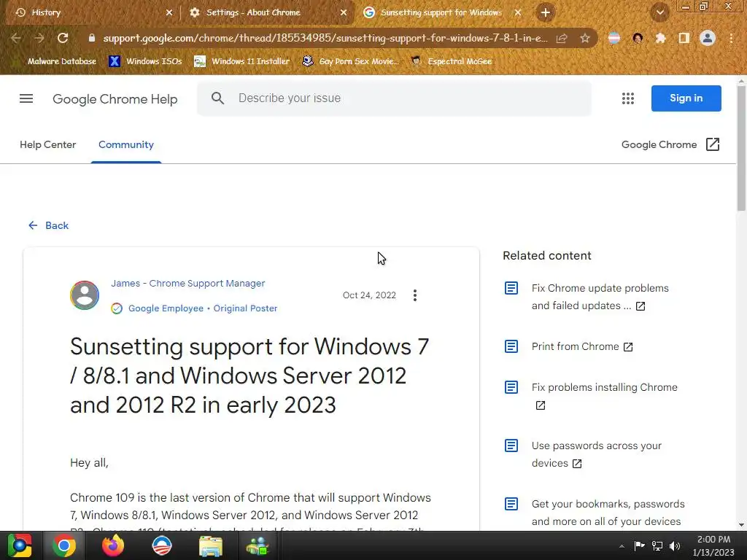Viewport: 747px width, 560px height.
Task: Bookmark this page with the star icon
Action: (x=585, y=38)
